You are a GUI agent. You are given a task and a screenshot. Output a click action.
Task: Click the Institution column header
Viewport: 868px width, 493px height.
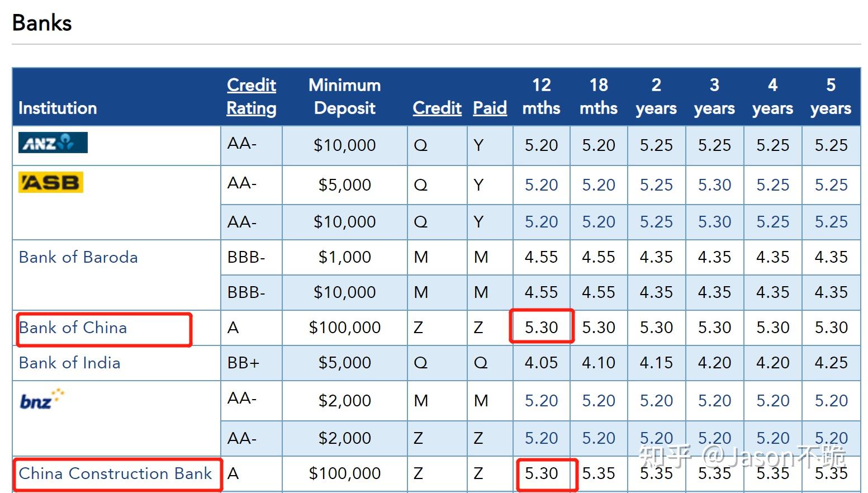tap(58, 108)
